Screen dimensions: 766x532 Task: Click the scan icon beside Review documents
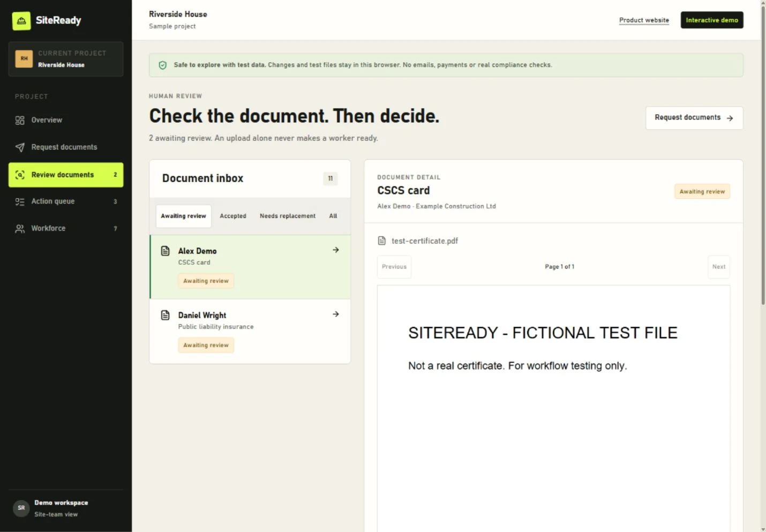(20, 175)
